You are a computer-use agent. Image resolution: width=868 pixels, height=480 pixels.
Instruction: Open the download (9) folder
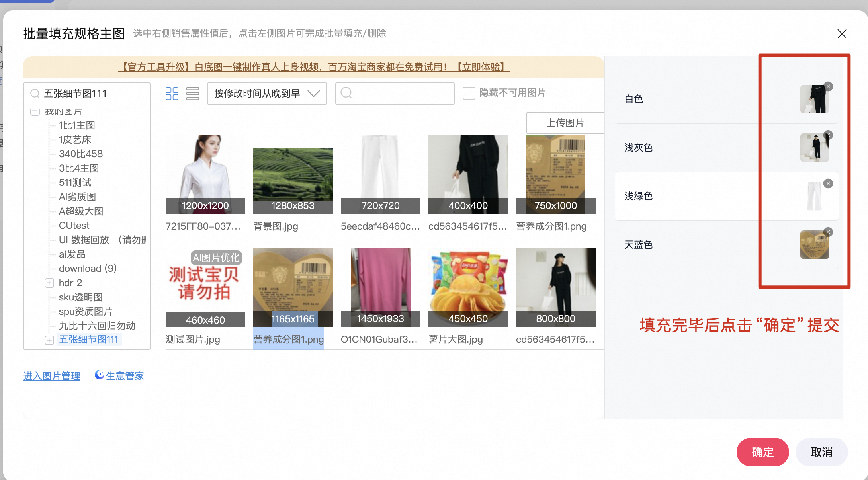[88, 269]
